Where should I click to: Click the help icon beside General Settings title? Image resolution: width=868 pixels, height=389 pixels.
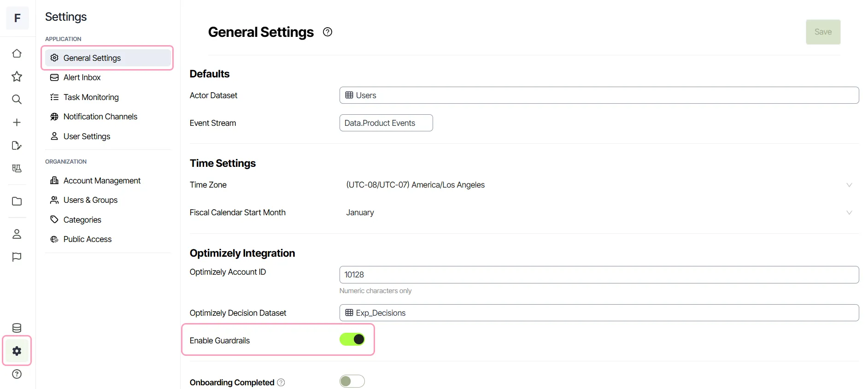[328, 32]
